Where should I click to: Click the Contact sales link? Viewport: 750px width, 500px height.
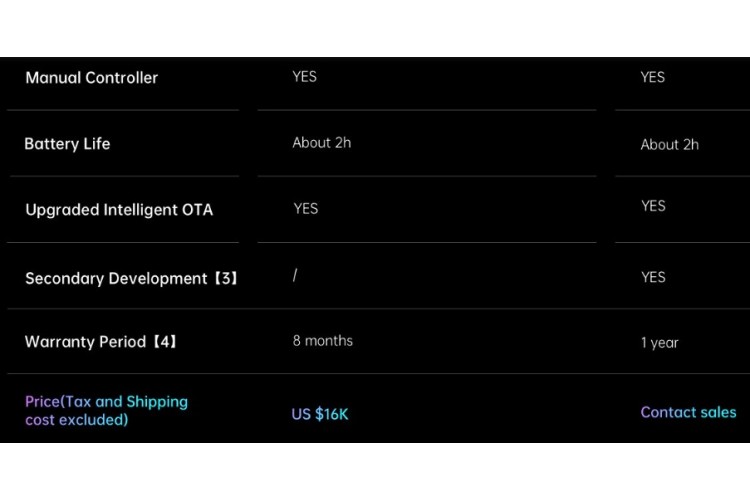point(688,412)
